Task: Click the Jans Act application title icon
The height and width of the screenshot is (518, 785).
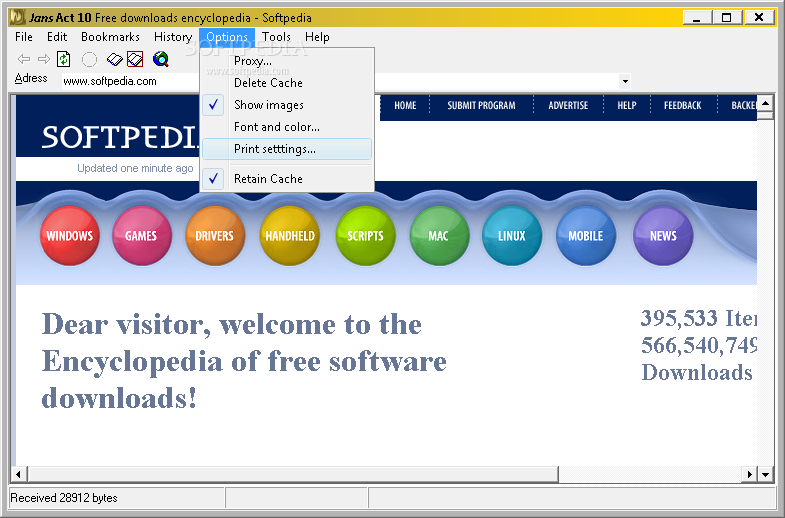Action: tap(18, 18)
